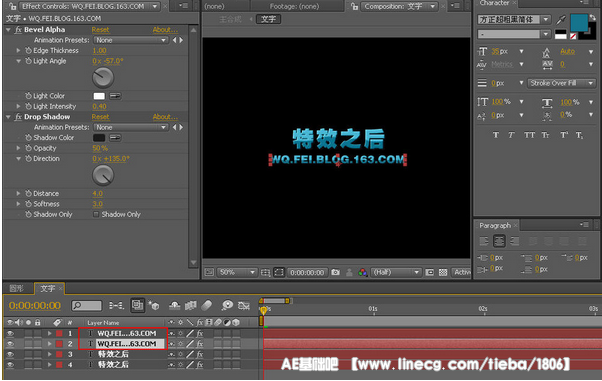Collapse the Drop Shadow effect group

[x=8, y=117]
